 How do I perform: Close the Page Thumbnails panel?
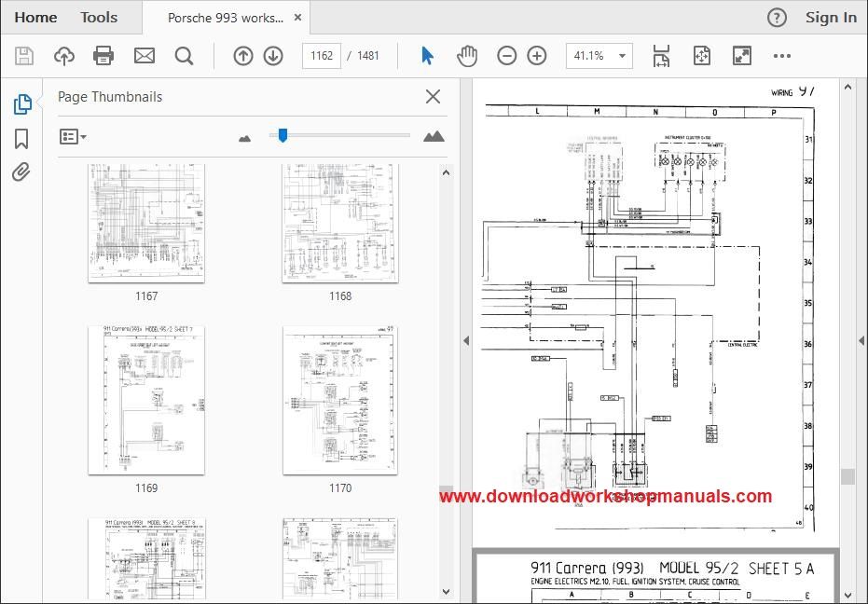[433, 96]
